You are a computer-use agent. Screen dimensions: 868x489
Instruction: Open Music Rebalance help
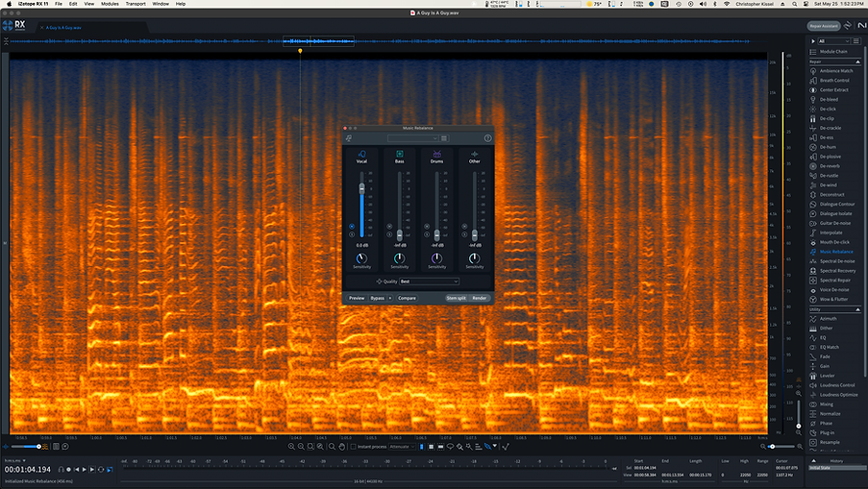(487, 138)
